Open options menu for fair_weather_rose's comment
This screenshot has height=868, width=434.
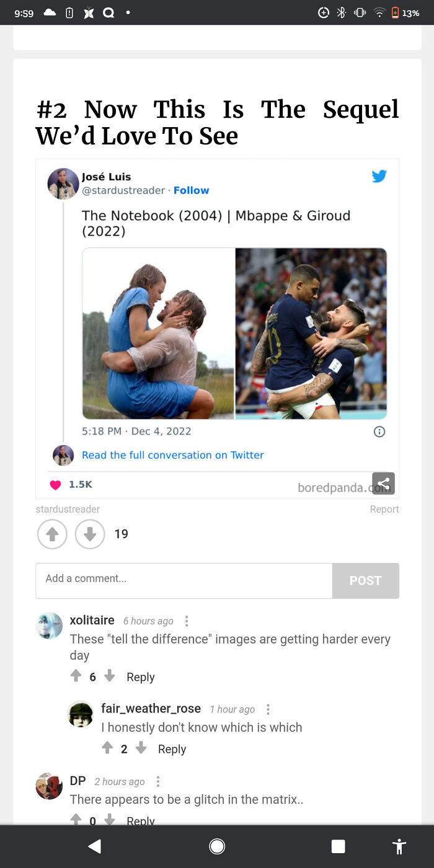point(268,709)
